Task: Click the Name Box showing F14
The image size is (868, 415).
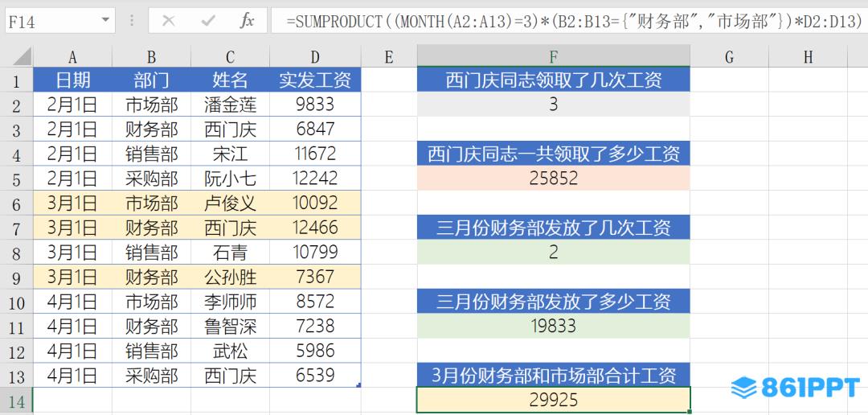Action: click(x=59, y=21)
